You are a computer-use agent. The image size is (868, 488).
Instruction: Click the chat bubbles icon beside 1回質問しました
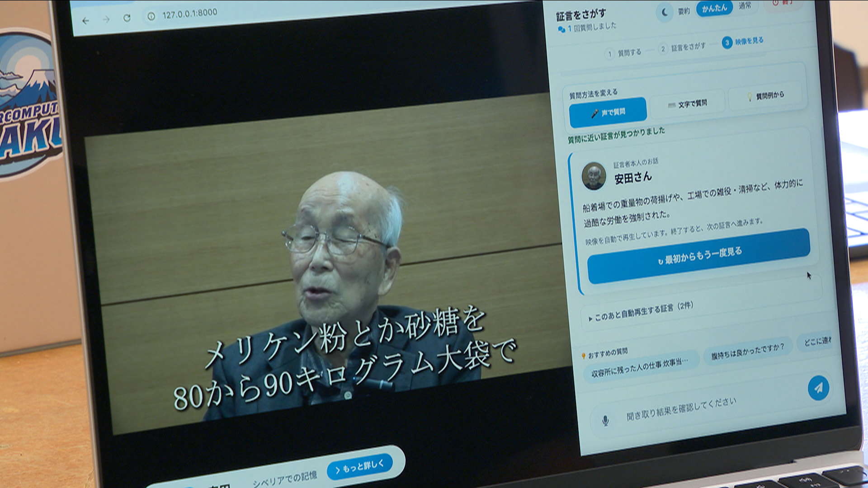click(561, 29)
